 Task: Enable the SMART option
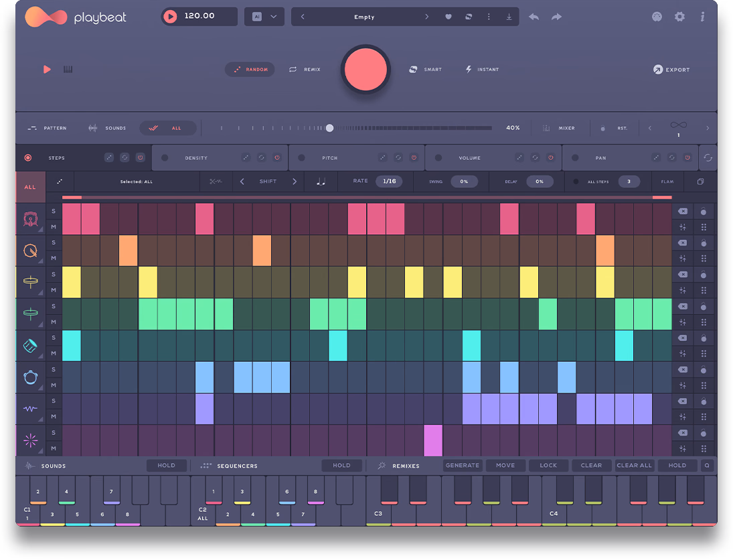click(x=425, y=69)
